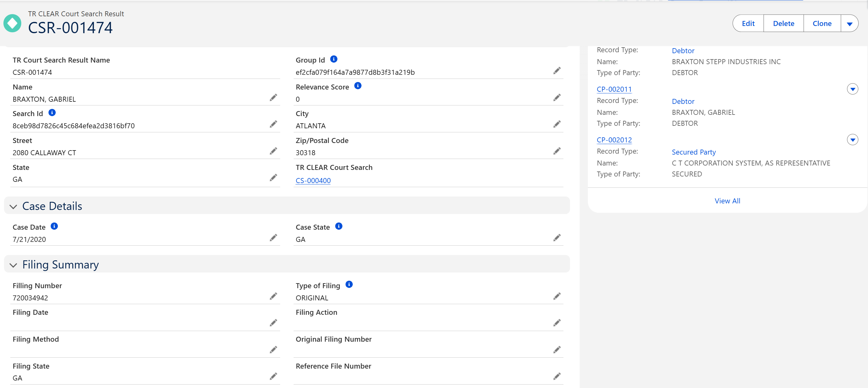Edit the Name field pencil icon

click(273, 97)
